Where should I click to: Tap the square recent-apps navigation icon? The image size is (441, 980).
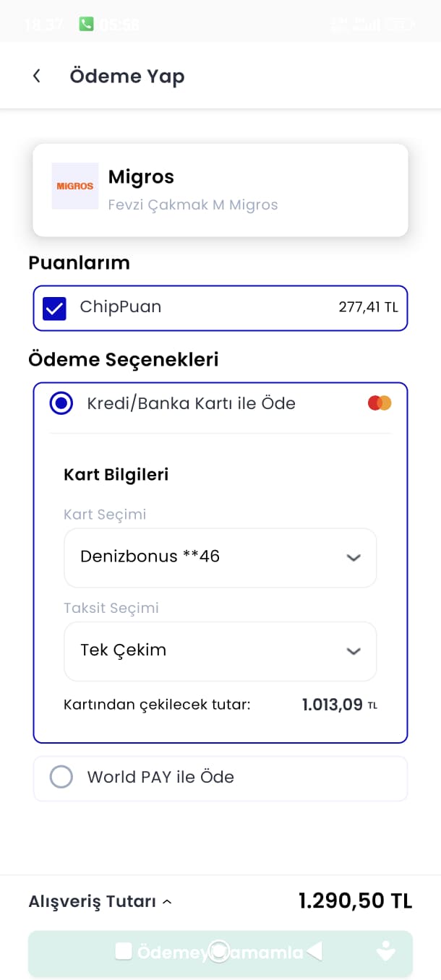click(x=124, y=952)
